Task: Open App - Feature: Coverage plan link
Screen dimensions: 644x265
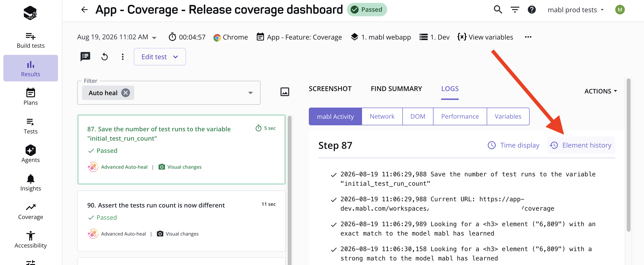Action: 299,37
